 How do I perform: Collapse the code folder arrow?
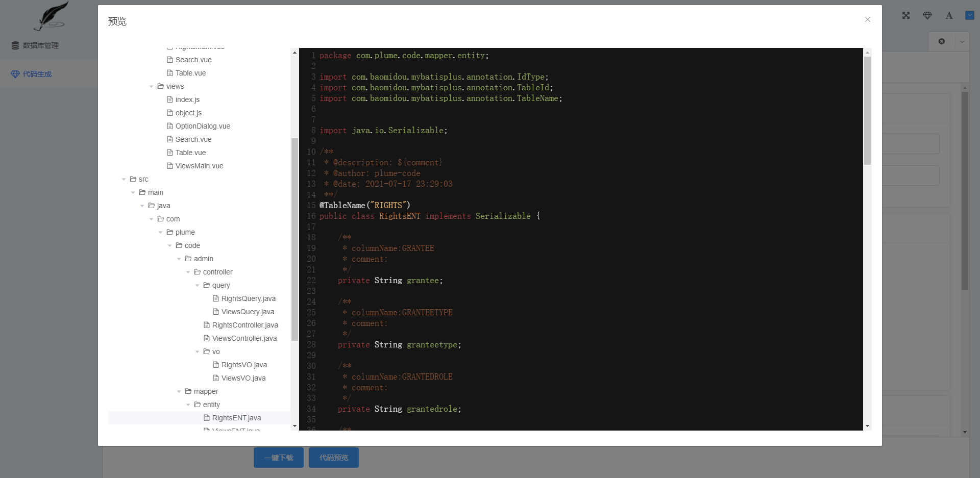[x=169, y=246]
